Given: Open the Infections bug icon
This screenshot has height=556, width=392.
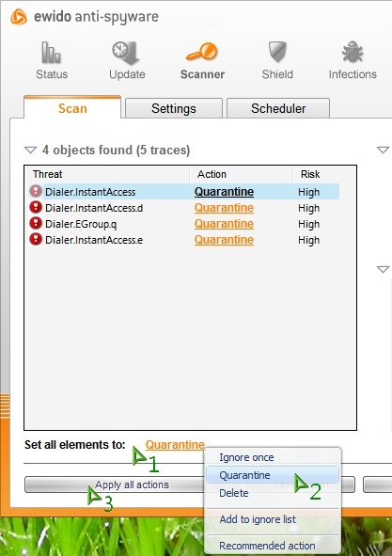Looking at the screenshot, I should coord(353,52).
